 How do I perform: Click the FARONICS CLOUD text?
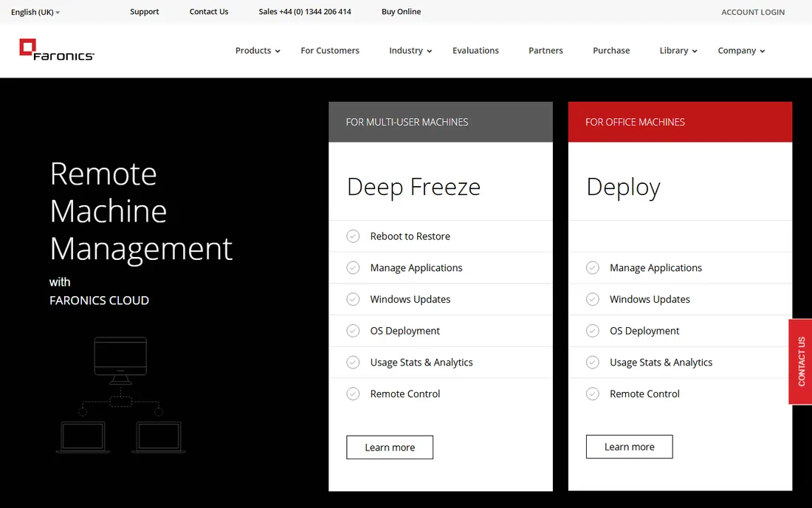coord(100,301)
